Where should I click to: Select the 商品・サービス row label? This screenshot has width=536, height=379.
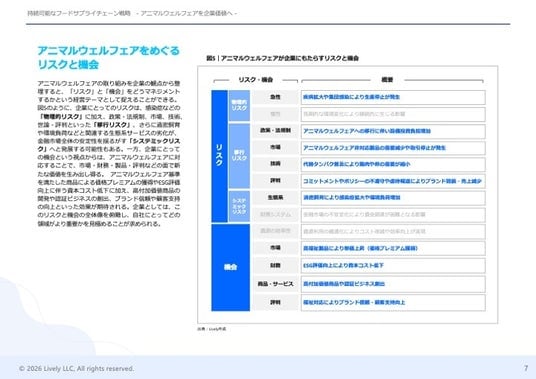pos(275,284)
